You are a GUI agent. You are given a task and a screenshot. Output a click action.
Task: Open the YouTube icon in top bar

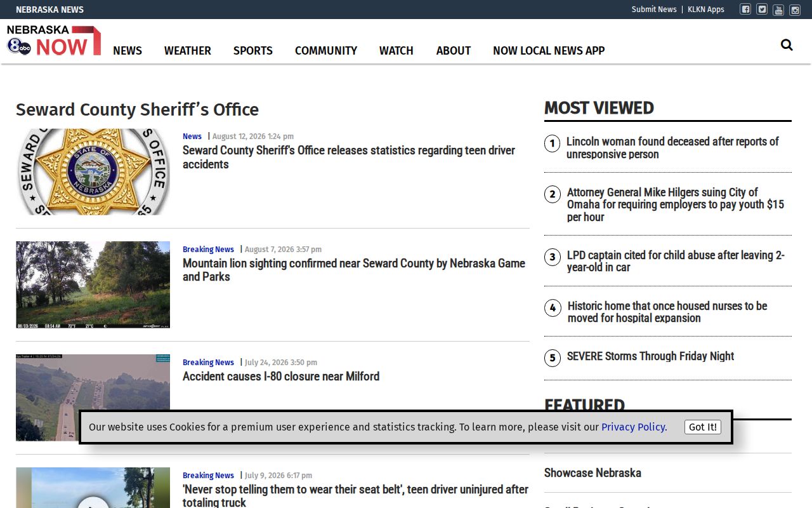click(x=778, y=10)
